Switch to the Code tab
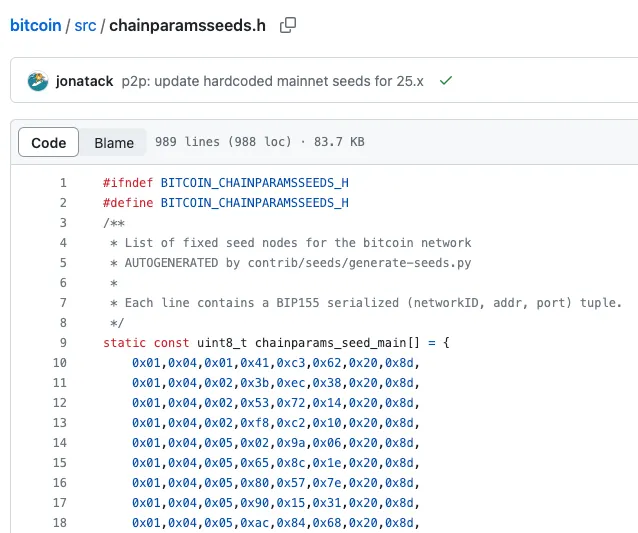Image resolution: width=638 pixels, height=533 pixels. [48, 142]
